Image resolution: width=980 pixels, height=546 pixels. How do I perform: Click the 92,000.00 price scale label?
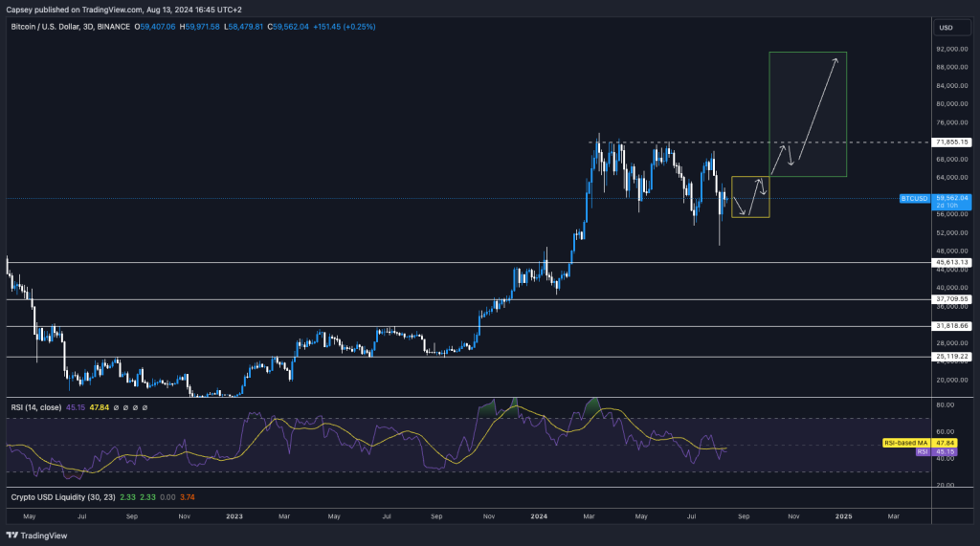pyautogui.click(x=950, y=48)
